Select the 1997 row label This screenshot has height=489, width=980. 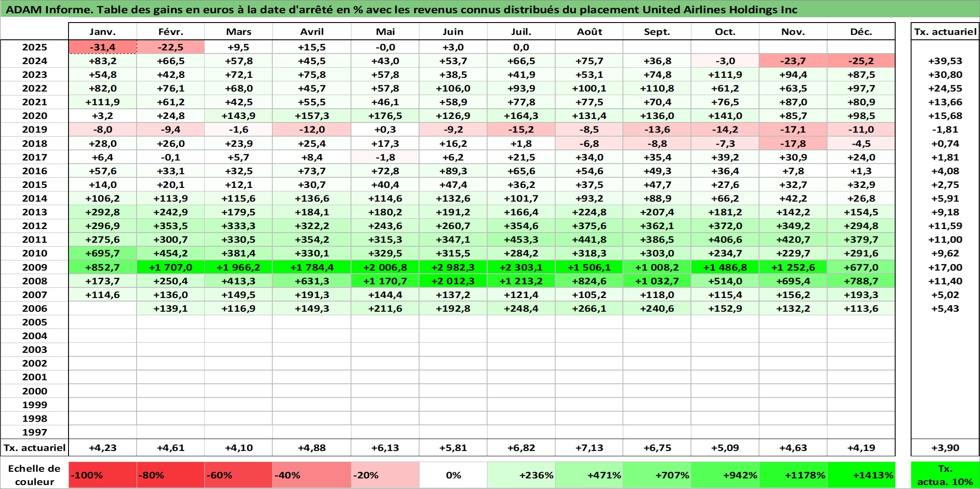pos(34,432)
